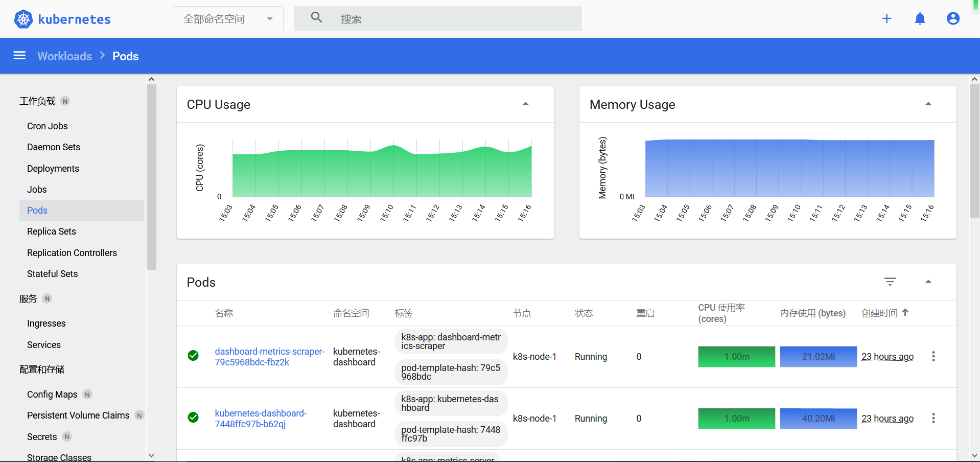Open the 服务 sidebar section
980x462 pixels.
point(29,299)
